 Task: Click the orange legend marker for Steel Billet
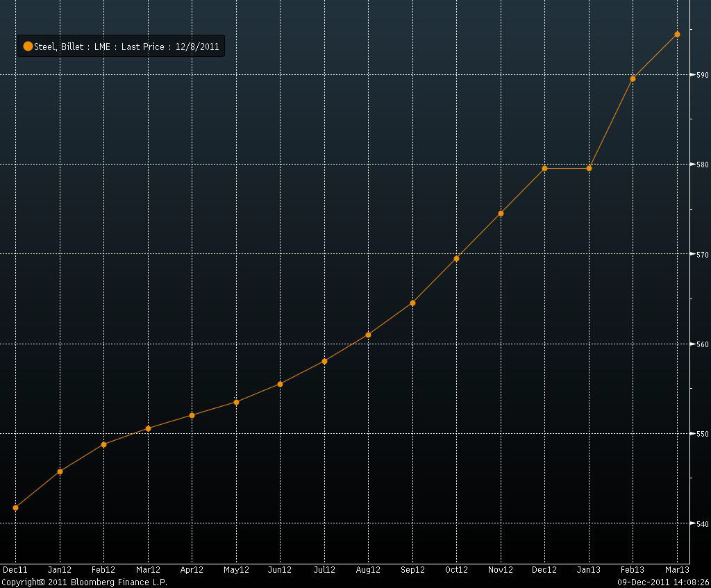tap(28, 47)
